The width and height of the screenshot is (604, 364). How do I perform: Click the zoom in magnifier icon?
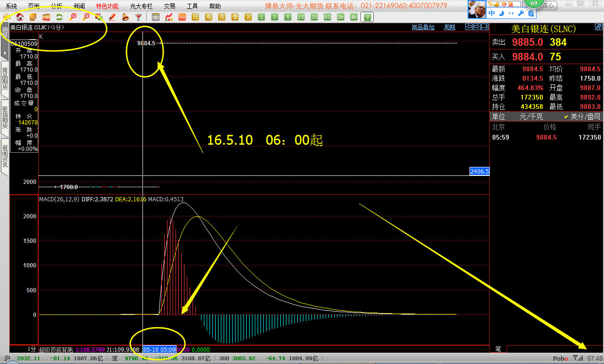pos(73,17)
